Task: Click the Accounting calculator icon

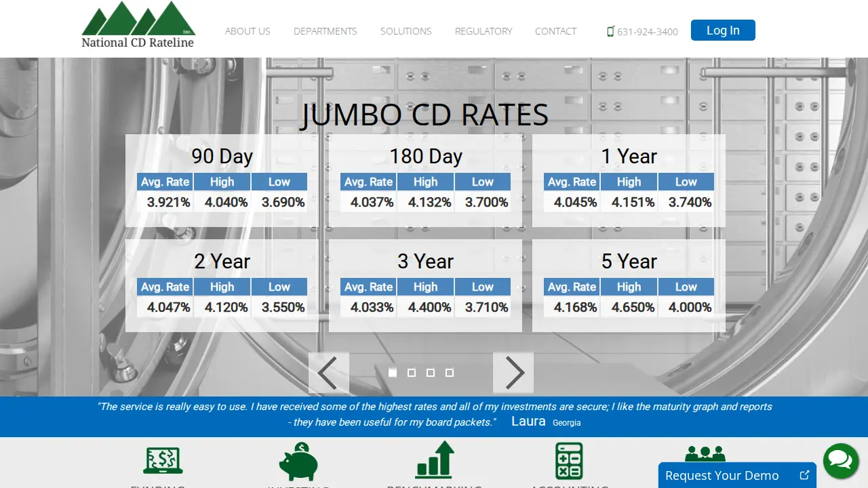Action: coord(569,461)
